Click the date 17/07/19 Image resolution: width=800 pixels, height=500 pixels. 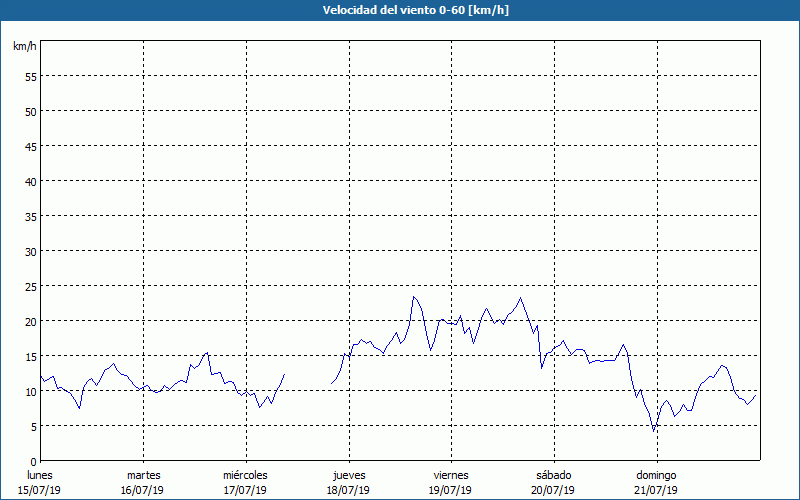(x=245, y=490)
